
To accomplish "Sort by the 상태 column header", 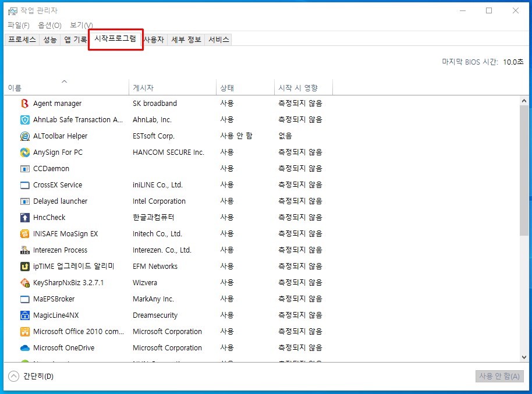I will (245, 87).
